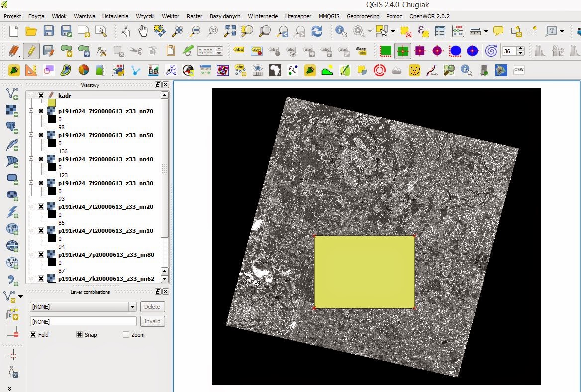Open the Raster menu
The height and width of the screenshot is (392, 581).
pyautogui.click(x=194, y=16)
